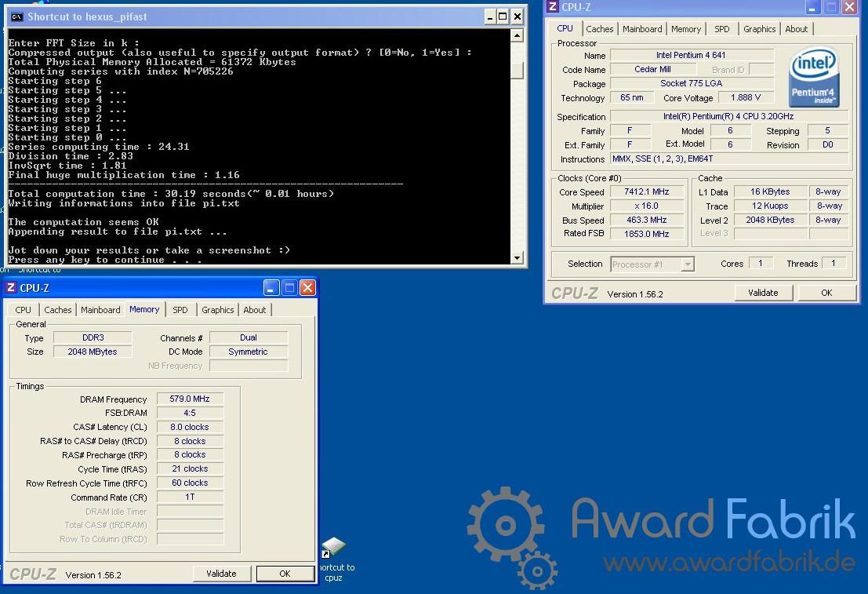Close the hexus_pifast console window
The height and width of the screenshot is (594, 868).
tap(517, 16)
